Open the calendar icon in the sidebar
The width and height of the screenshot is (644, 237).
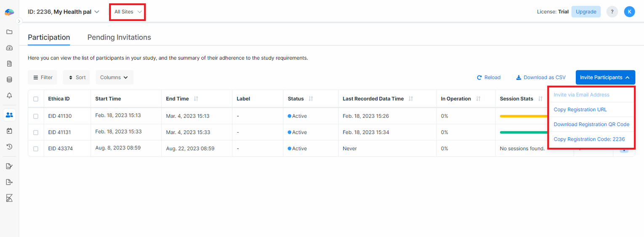[x=9, y=131]
